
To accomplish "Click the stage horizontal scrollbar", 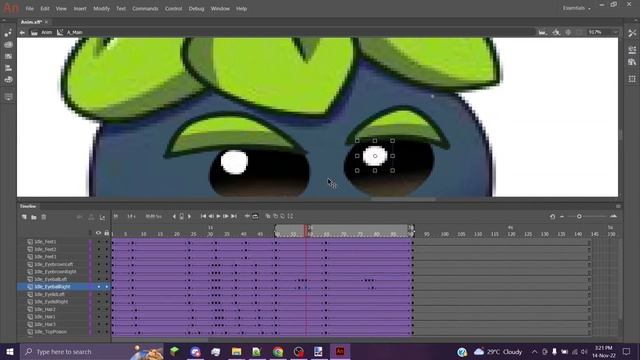I will tap(403, 199).
